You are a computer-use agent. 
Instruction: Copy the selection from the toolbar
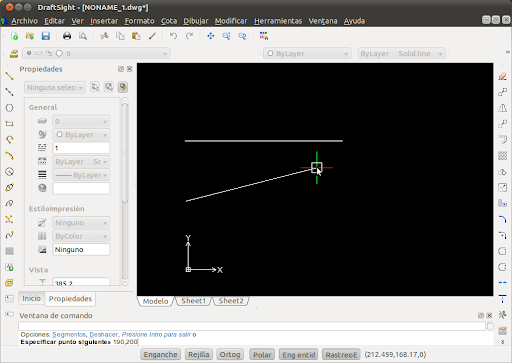120,36
